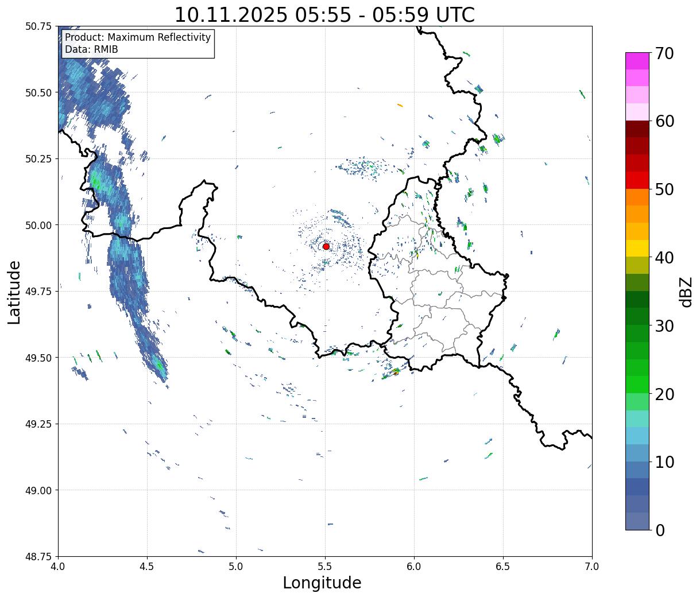Click the yellow 40 dBZ swatch on the colorbar
Viewport: 700px width, 597px height.
pyautogui.click(x=637, y=248)
